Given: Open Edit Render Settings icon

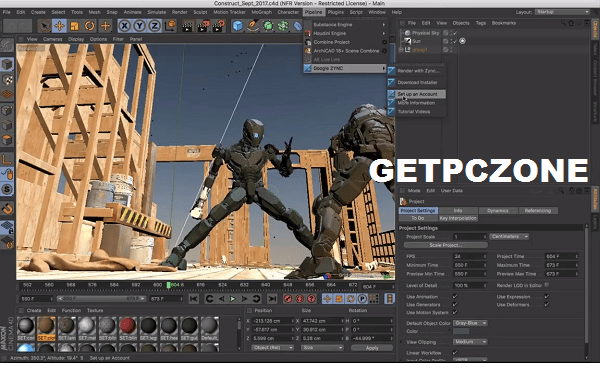Looking at the screenshot, I should click(218, 26).
